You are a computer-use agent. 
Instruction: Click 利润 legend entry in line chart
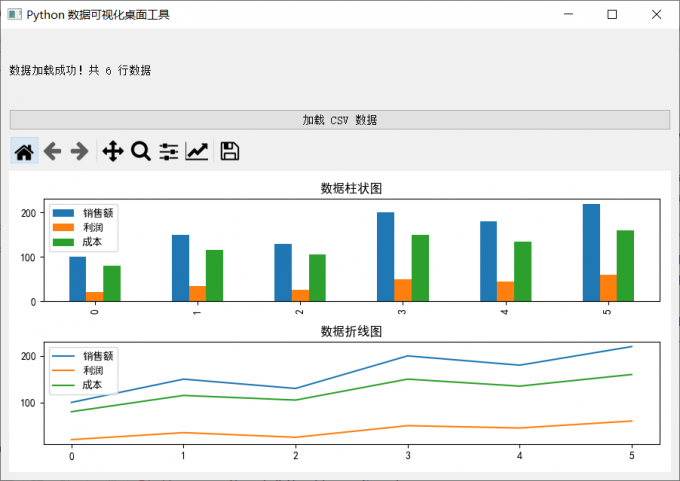pyautogui.click(x=93, y=370)
